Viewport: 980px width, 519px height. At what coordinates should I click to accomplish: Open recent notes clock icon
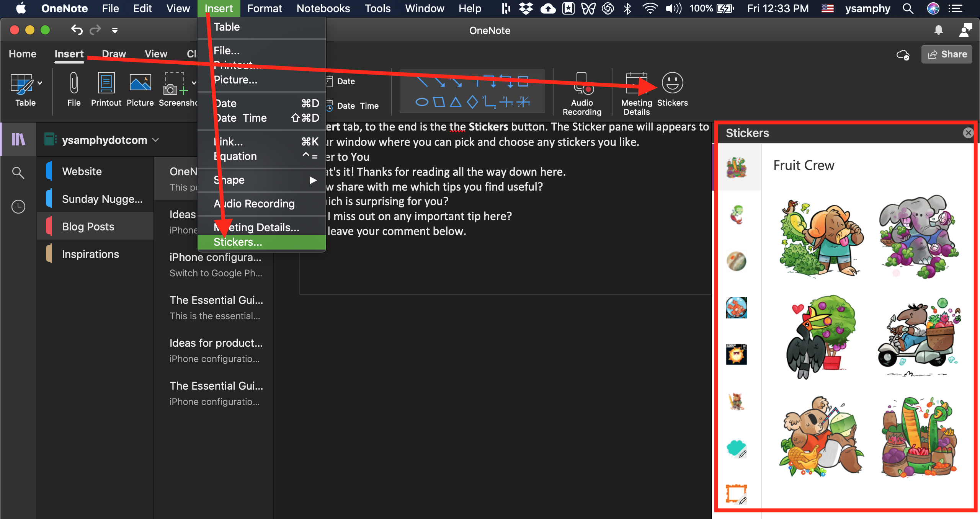tap(18, 207)
